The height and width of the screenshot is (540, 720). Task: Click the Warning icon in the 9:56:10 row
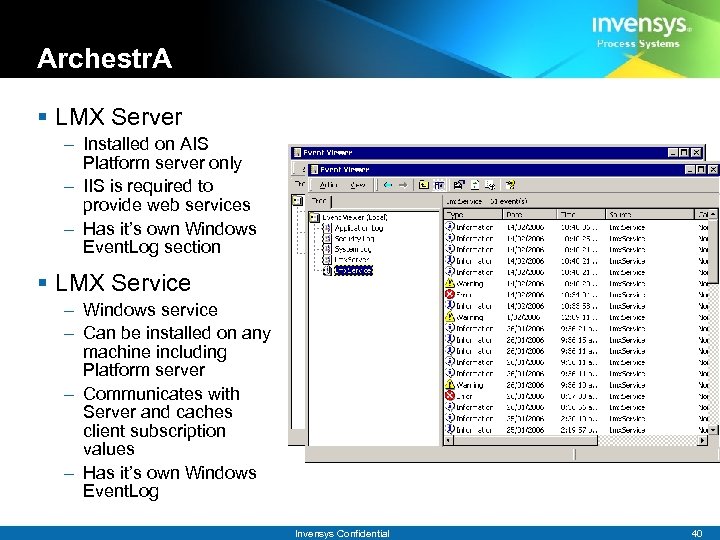(x=450, y=384)
